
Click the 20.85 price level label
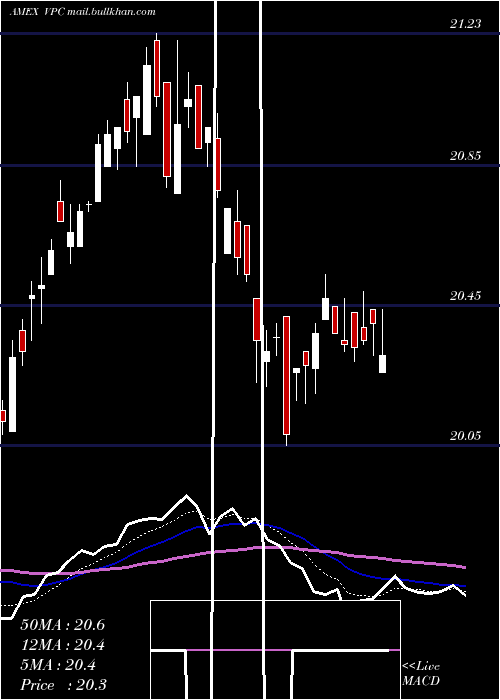tap(466, 156)
